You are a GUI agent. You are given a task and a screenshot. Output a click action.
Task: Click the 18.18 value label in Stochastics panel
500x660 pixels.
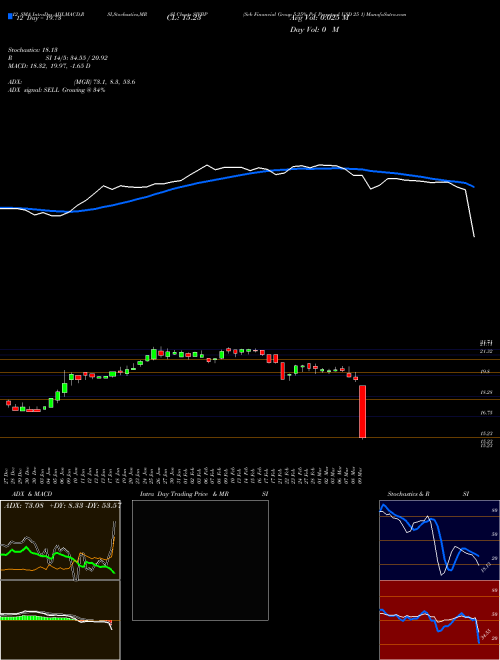pos(486,567)
